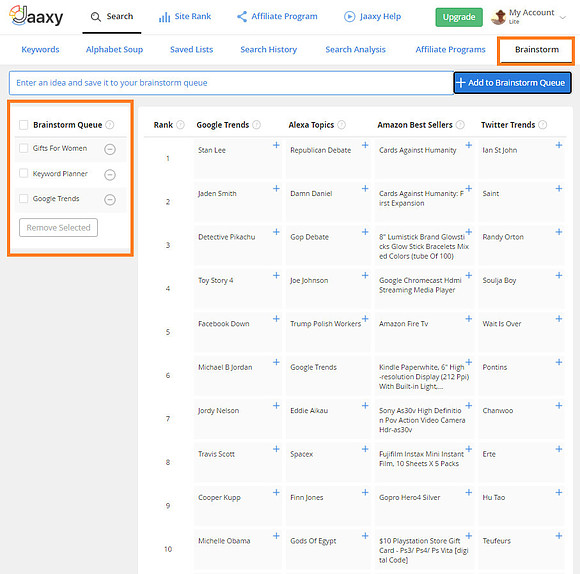This screenshot has height=574, width=580.
Task: Show help for Amazon Best Sellers column
Action: (x=460, y=125)
